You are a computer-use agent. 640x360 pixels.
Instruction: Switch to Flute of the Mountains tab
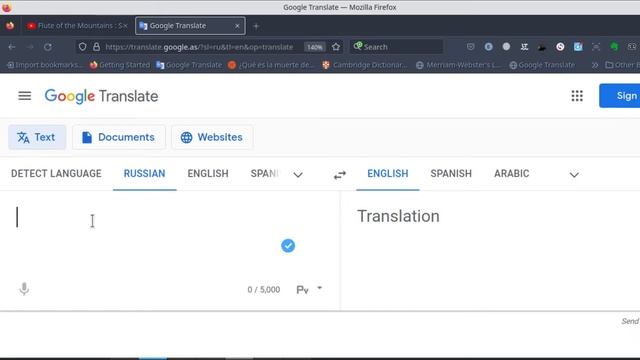77,26
